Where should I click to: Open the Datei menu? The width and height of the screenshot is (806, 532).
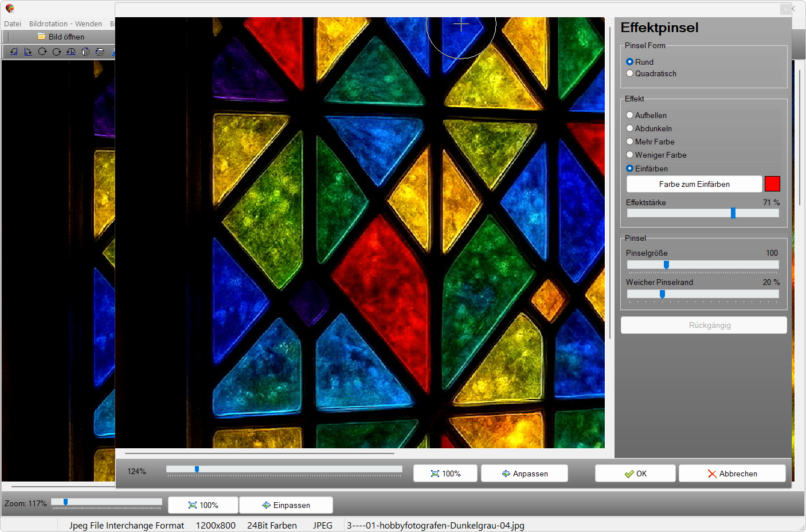[x=13, y=24]
